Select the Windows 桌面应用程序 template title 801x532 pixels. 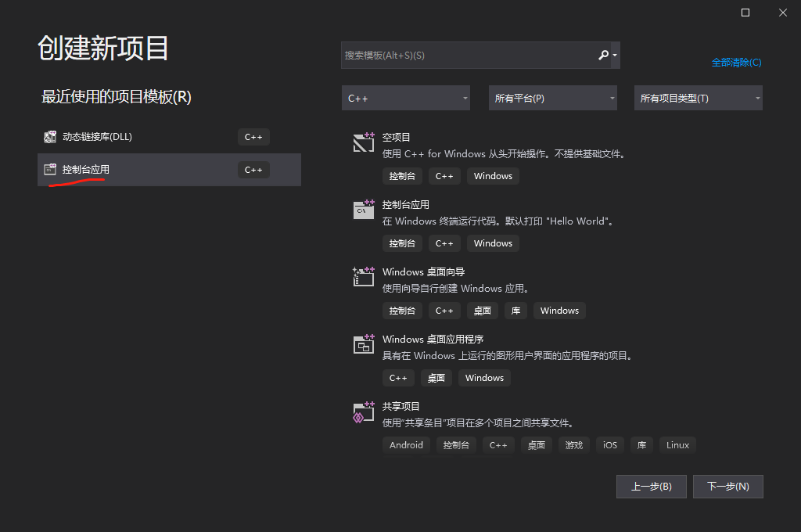pos(433,340)
